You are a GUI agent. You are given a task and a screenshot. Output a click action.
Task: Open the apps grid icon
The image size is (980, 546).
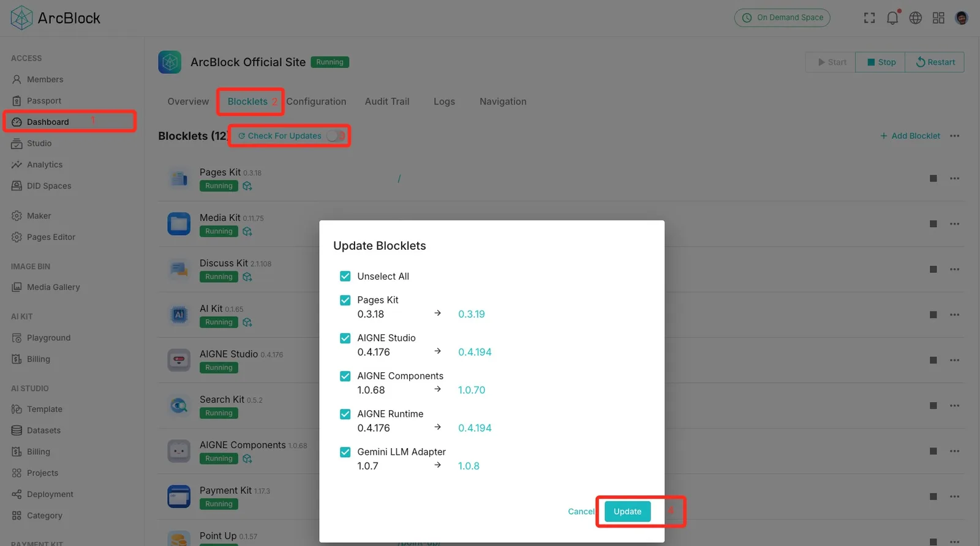938,18
